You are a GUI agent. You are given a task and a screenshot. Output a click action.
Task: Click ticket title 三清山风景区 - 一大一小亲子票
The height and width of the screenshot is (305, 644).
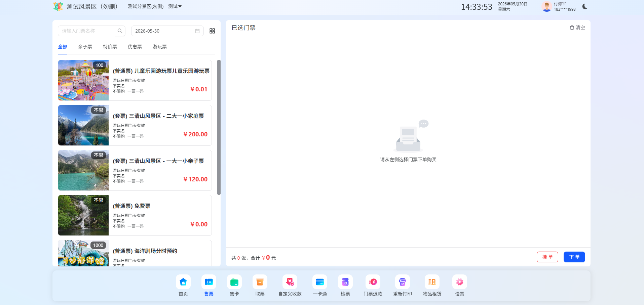(x=158, y=161)
